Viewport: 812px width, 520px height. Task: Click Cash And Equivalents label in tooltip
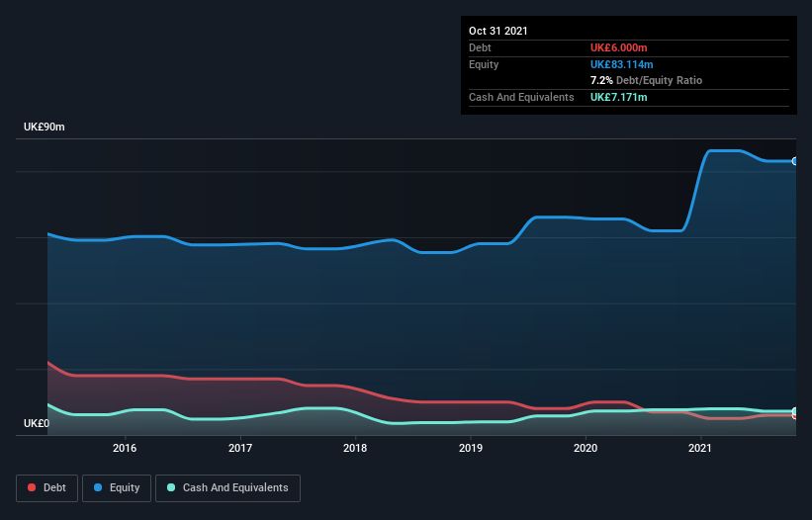521,97
